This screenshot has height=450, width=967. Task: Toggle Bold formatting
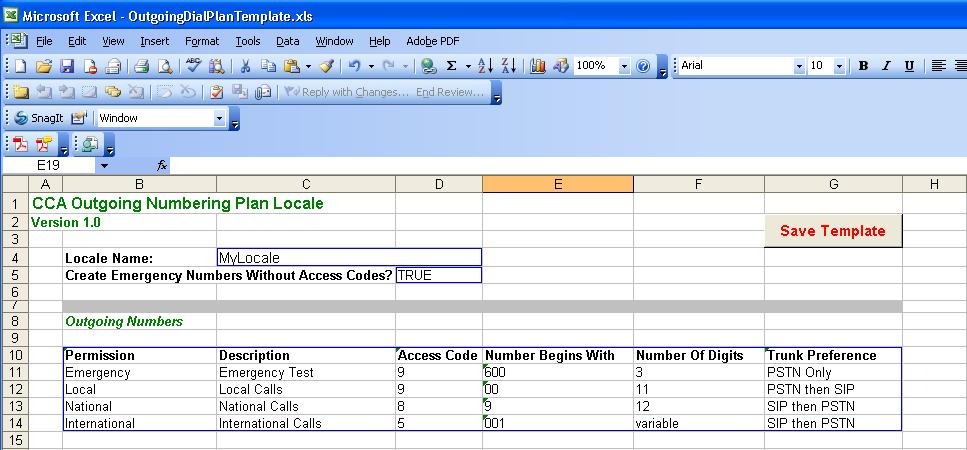pyautogui.click(x=863, y=66)
